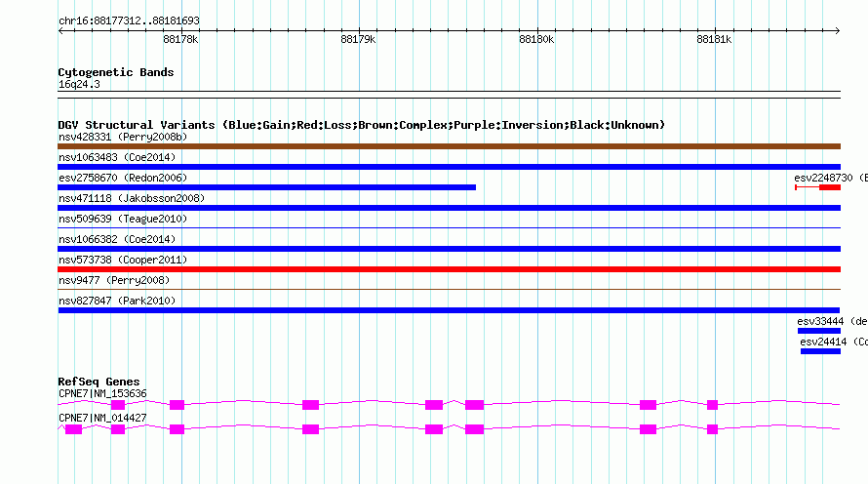Select the short blue esv24414 bar
This screenshot has height=484, width=868.
[820, 351]
